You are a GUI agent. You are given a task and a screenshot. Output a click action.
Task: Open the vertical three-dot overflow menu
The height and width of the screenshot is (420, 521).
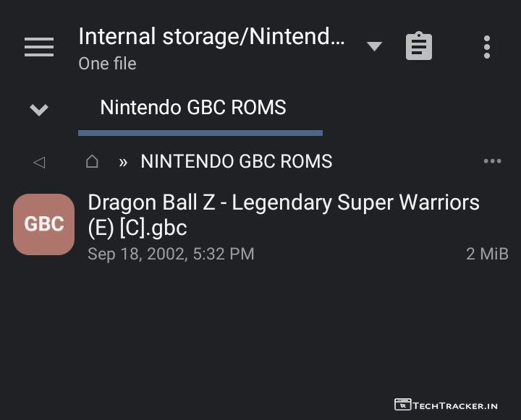487,47
